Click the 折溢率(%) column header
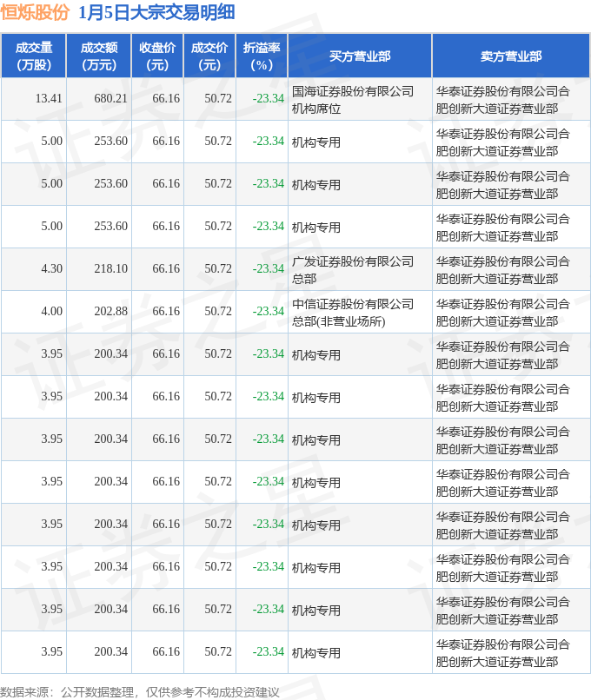Screen dimensions: 591x700 point(262,56)
